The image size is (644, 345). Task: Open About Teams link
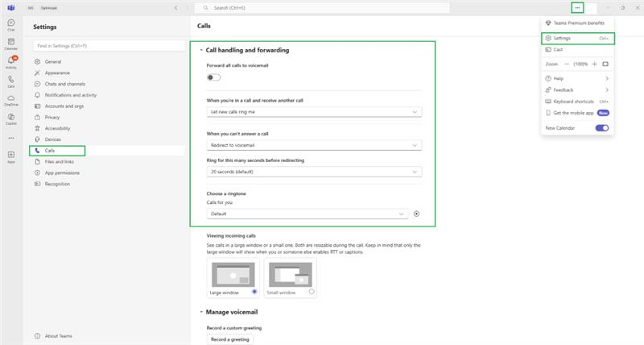pos(58,336)
